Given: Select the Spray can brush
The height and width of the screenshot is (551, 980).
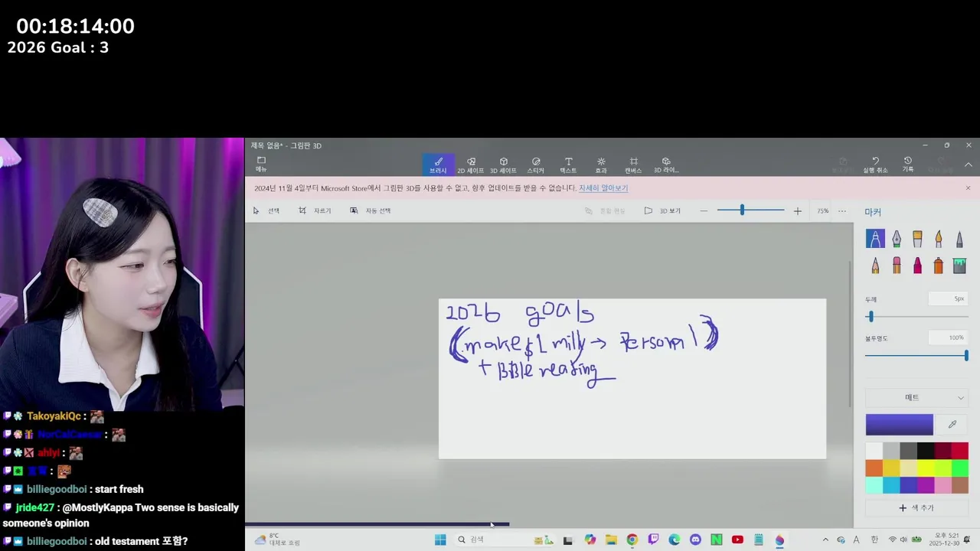Looking at the screenshot, I should coord(938,266).
